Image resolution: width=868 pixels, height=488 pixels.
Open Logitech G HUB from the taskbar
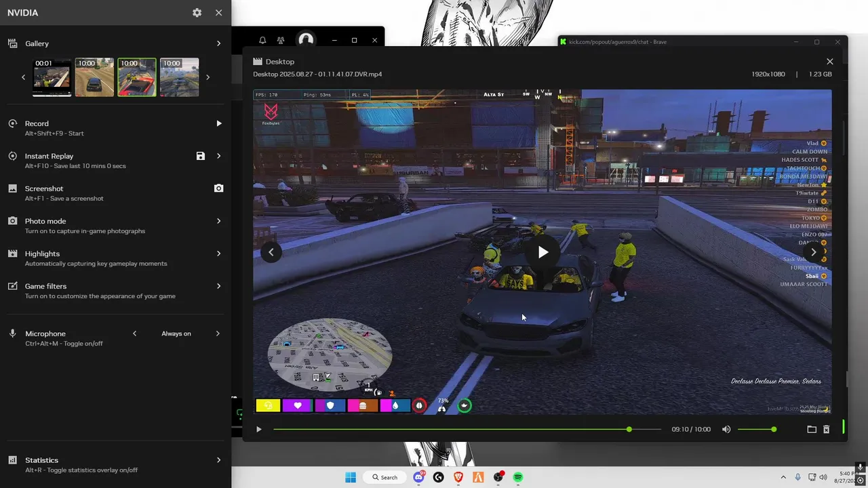click(439, 477)
